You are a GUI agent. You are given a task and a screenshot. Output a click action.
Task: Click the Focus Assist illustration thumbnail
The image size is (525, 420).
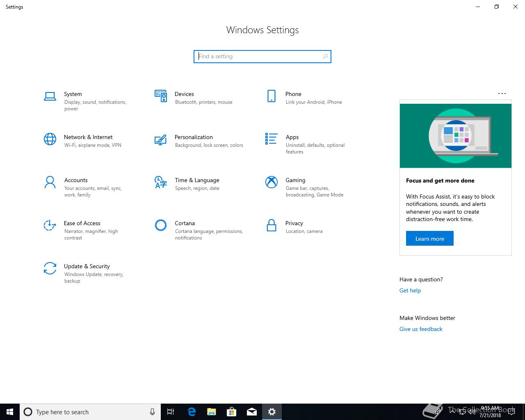[456, 136]
